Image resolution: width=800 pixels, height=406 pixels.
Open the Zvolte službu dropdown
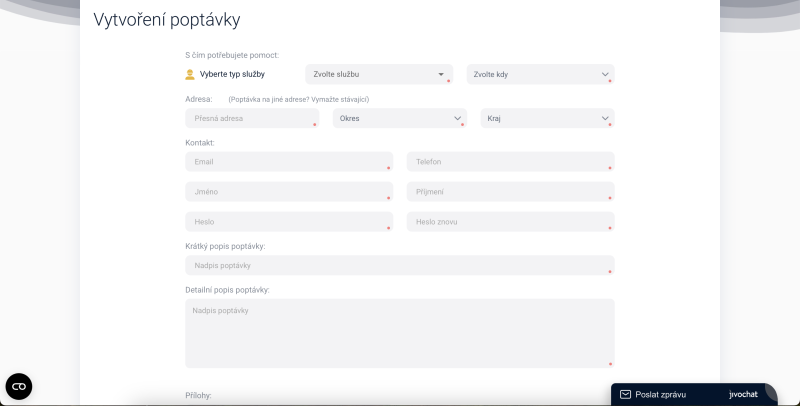[x=379, y=74]
